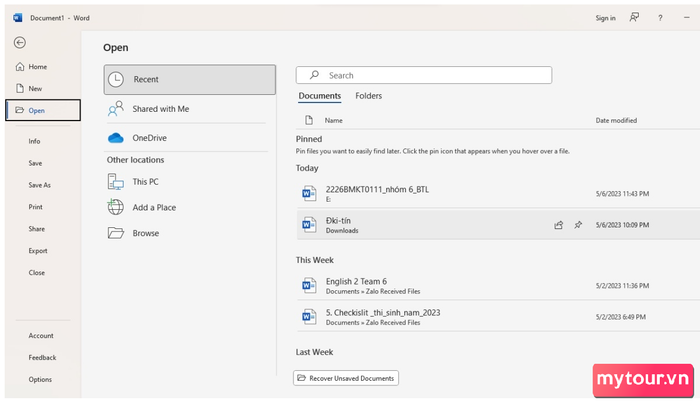700x405 pixels.
Task: Click the back arrow icon
Action: (20, 42)
